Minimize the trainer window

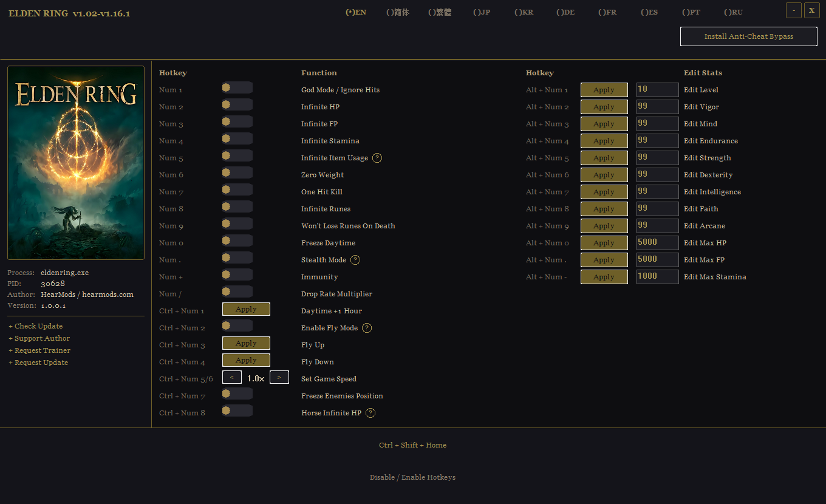794,10
